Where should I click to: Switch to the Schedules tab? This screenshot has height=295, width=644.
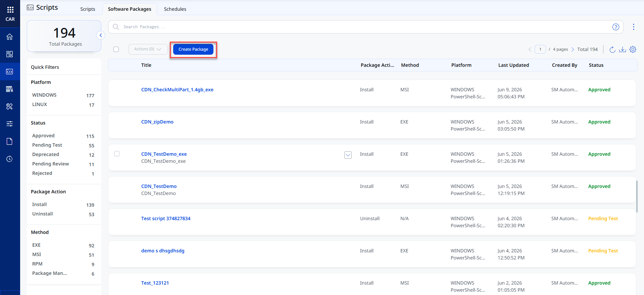click(x=175, y=9)
